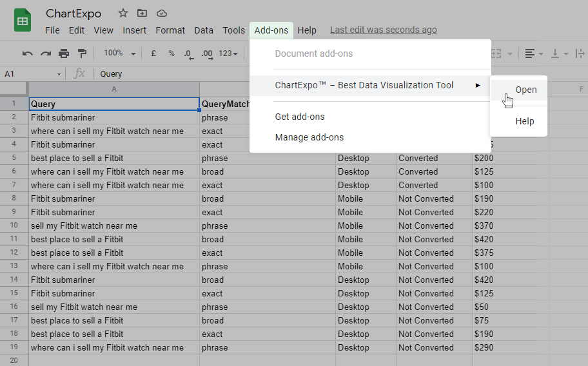
Task: Activate the paint format tool
Action: (x=82, y=53)
